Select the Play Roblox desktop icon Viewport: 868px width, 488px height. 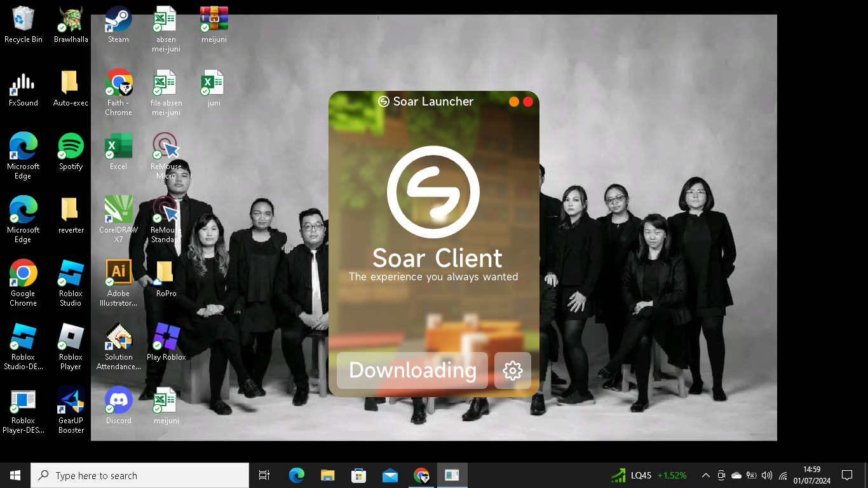(166, 342)
